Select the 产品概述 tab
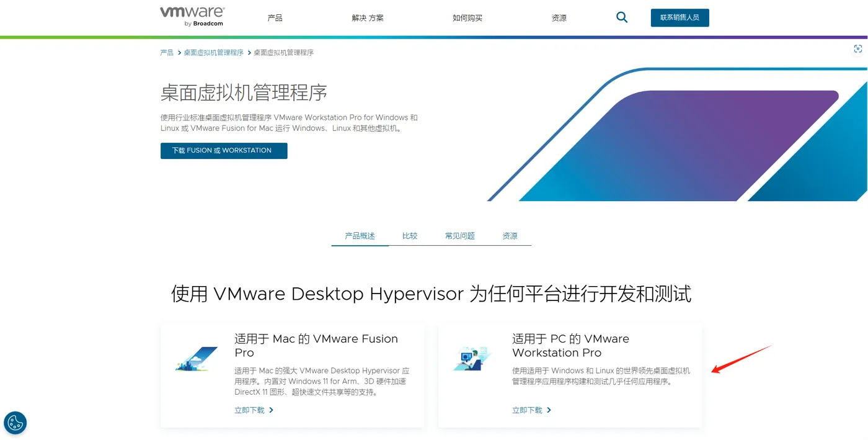 360,236
